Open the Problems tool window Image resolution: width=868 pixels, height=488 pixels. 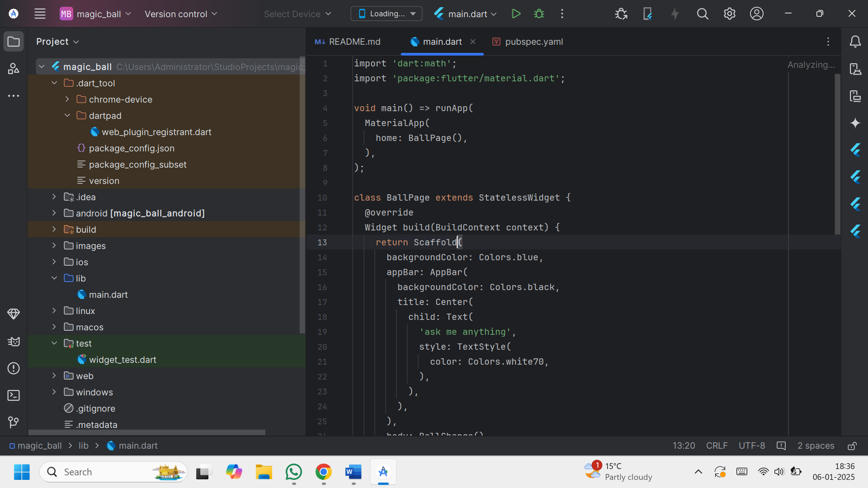(14, 368)
